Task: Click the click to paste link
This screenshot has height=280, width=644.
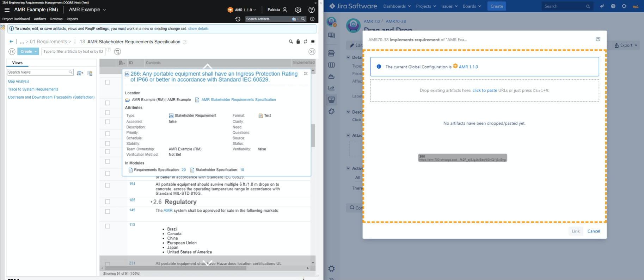Action: pos(485,91)
